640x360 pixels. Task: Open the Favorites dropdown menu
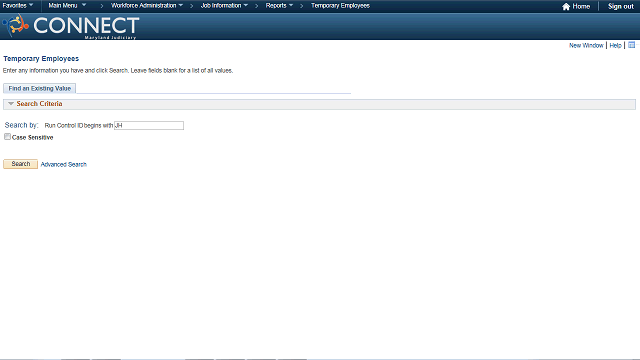18,5
